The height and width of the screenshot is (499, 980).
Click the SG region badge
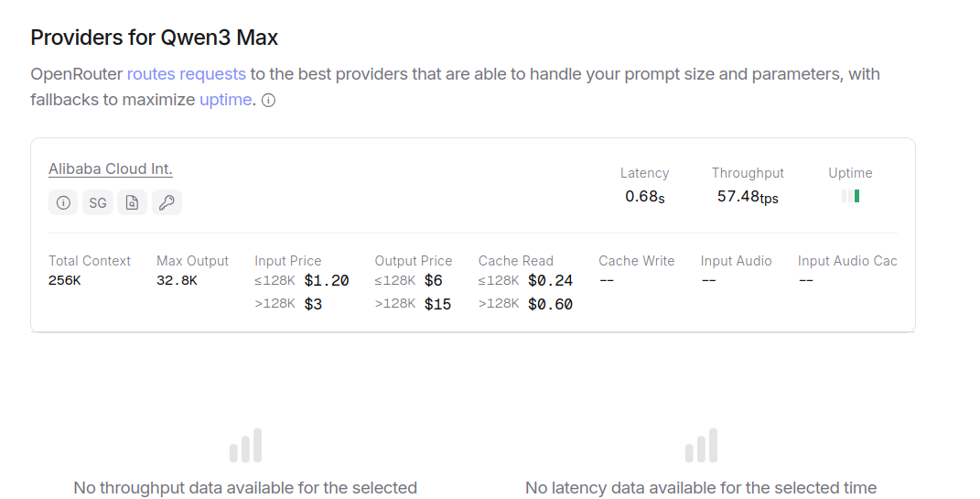pos(98,203)
